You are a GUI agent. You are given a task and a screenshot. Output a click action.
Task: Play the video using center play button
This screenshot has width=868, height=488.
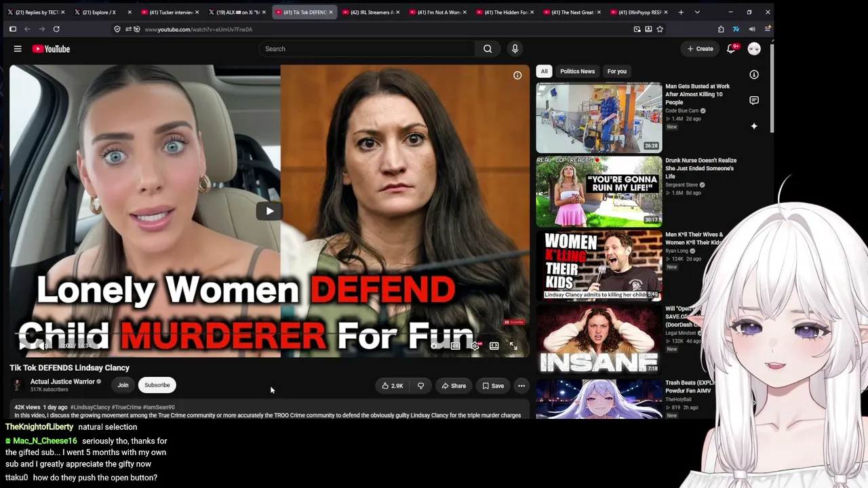point(269,211)
